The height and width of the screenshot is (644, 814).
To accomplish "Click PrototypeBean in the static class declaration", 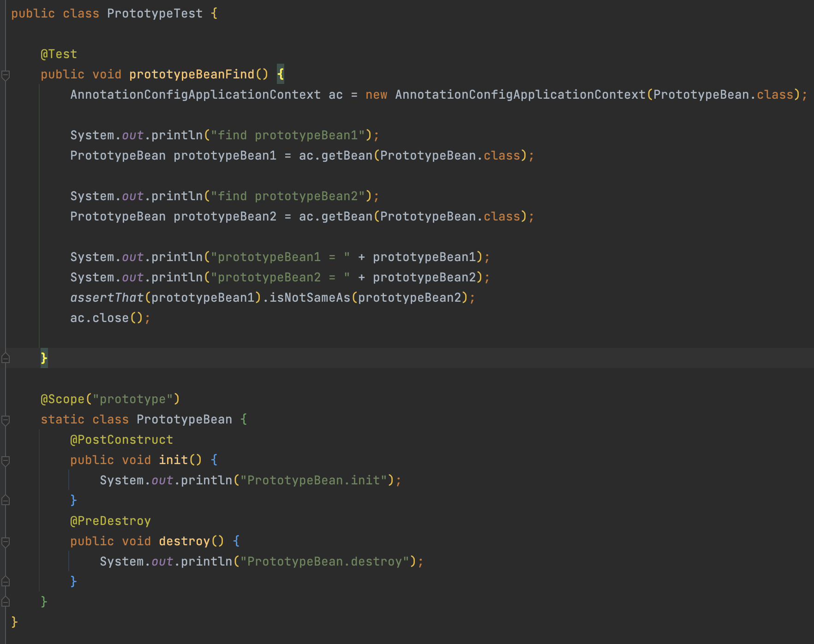I will [x=184, y=420].
